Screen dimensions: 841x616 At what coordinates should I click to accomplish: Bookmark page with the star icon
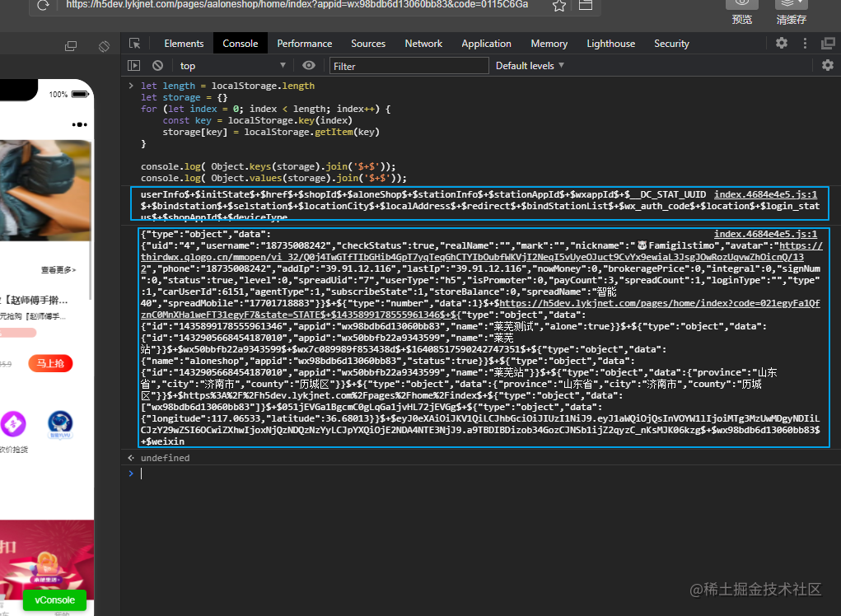pyautogui.click(x=559, y=6)
